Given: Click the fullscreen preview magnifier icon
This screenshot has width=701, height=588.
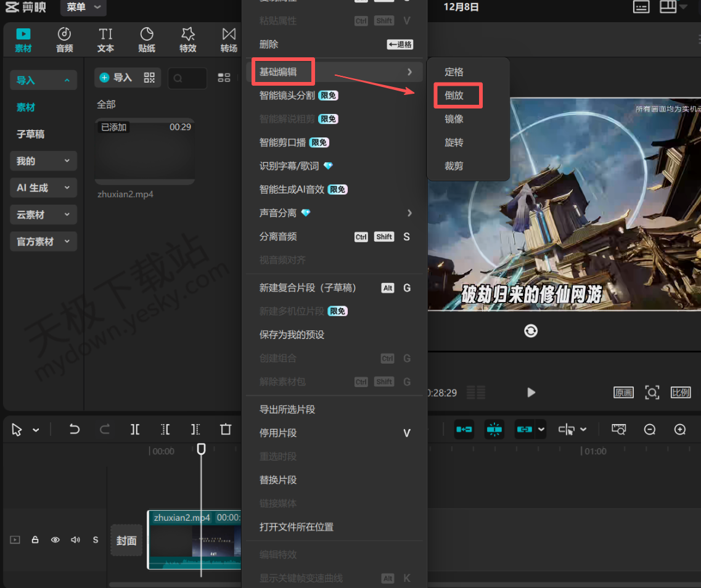Looking at the screenshot, I should tap(652, 392).
